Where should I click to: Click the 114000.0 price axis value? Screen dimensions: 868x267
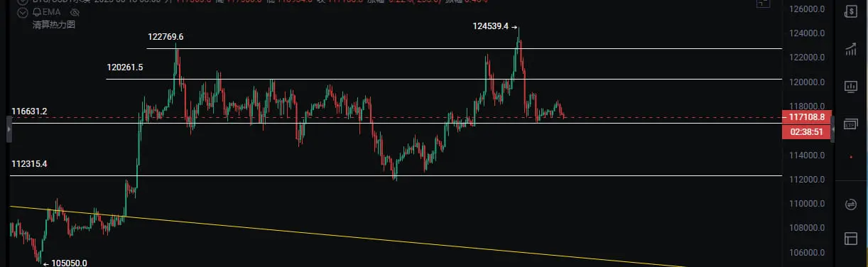pyautogui.click(x=806, y=156)
